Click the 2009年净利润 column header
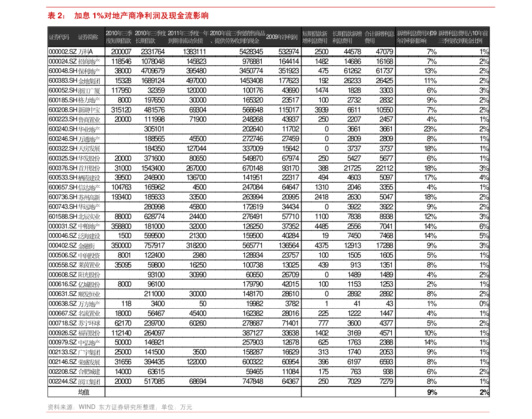This screenshot has width=532, height=419. click(281, 37)
